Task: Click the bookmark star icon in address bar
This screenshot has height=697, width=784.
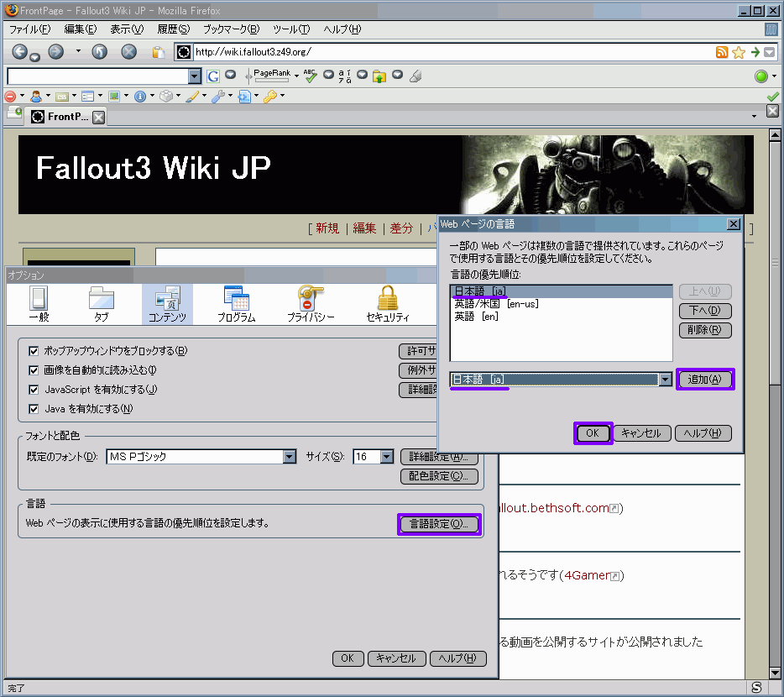Action: tap(739, 52)
